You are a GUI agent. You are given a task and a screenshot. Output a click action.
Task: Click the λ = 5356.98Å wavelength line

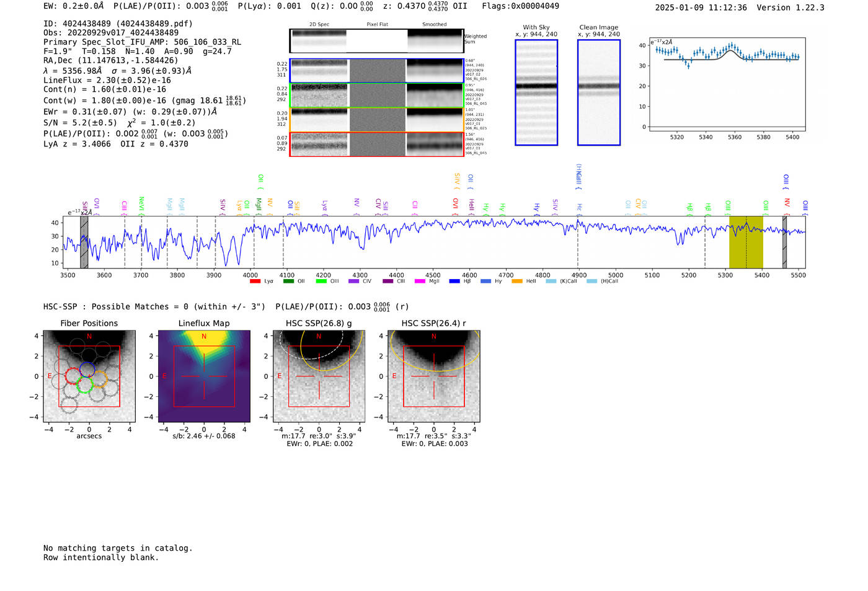[117, 71]
